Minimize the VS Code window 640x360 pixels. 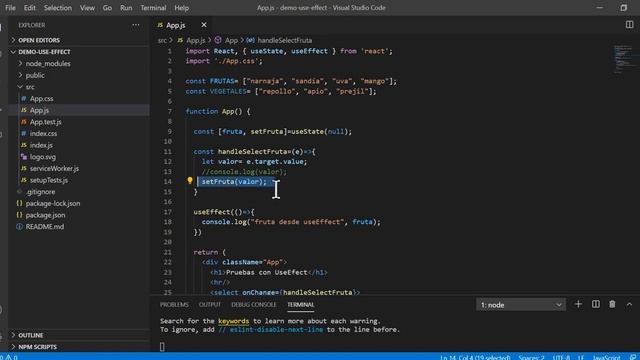(600, 8)
